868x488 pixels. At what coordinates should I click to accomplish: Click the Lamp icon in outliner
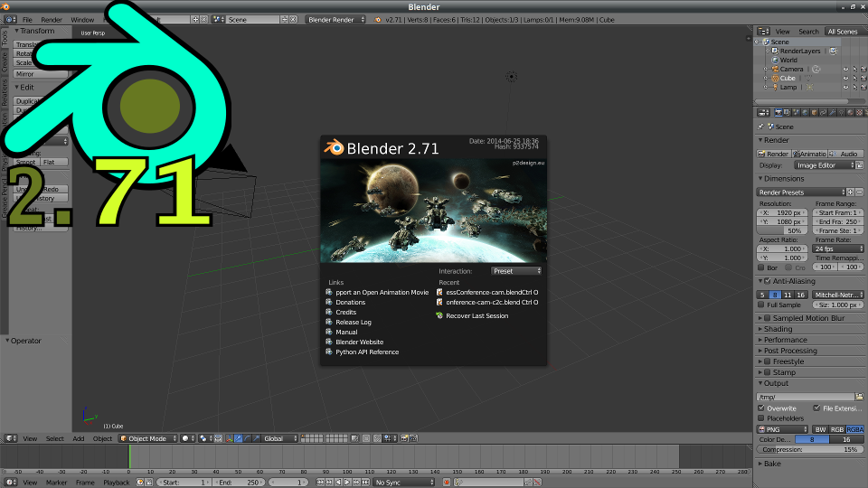click(773, 88)
